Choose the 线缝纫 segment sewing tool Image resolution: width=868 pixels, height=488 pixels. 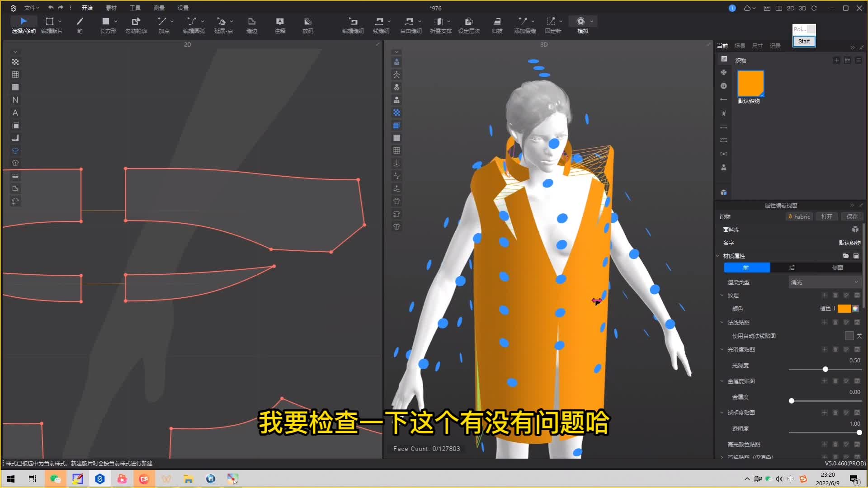[x=381, y=25]
